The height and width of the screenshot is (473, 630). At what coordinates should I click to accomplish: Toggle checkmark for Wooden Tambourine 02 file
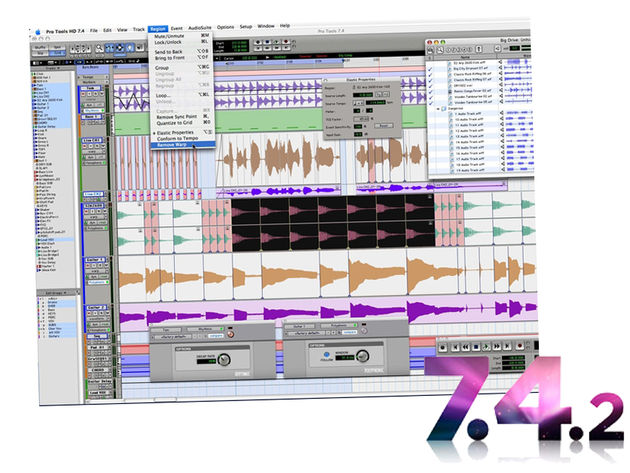coord(431,98)
